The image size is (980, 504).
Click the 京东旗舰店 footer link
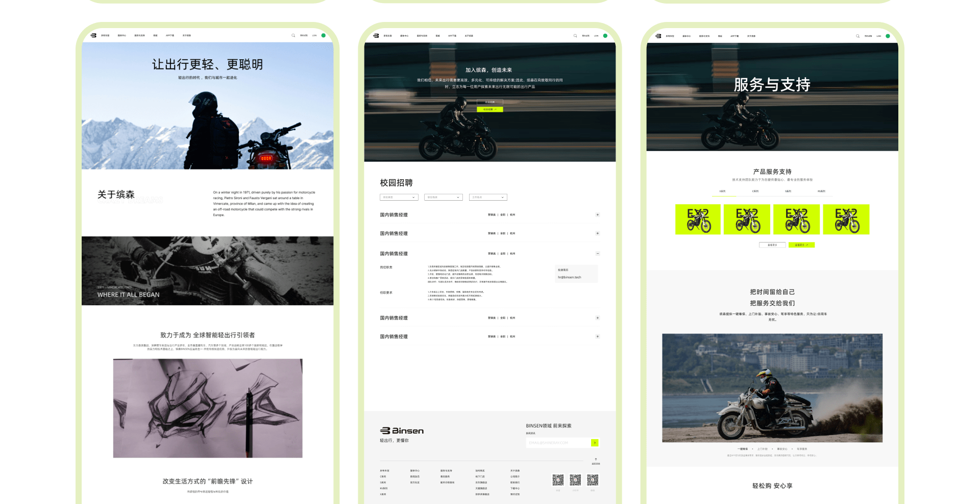pos(481,483)
